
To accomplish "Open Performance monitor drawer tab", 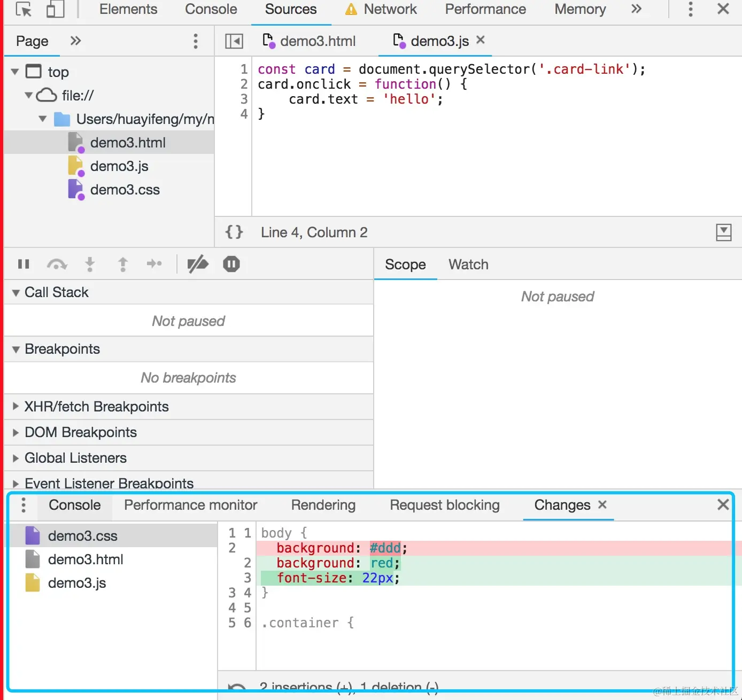I will click(x=191, y=505).
